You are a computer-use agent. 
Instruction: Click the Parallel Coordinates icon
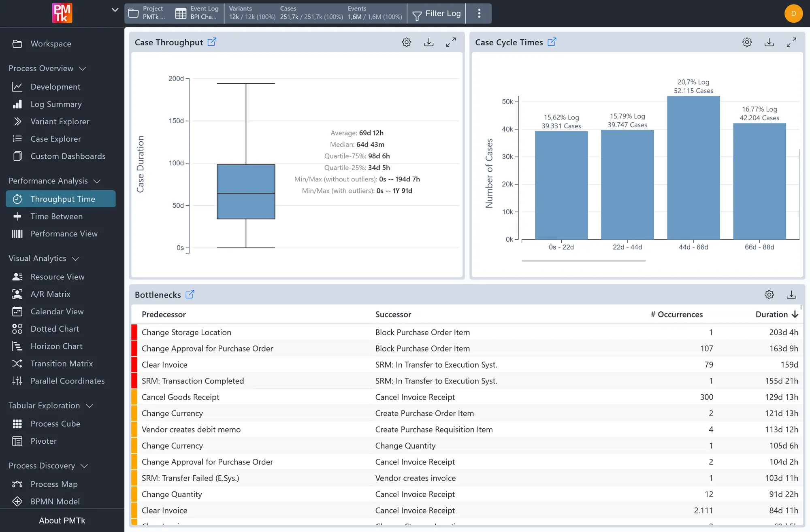17,381
